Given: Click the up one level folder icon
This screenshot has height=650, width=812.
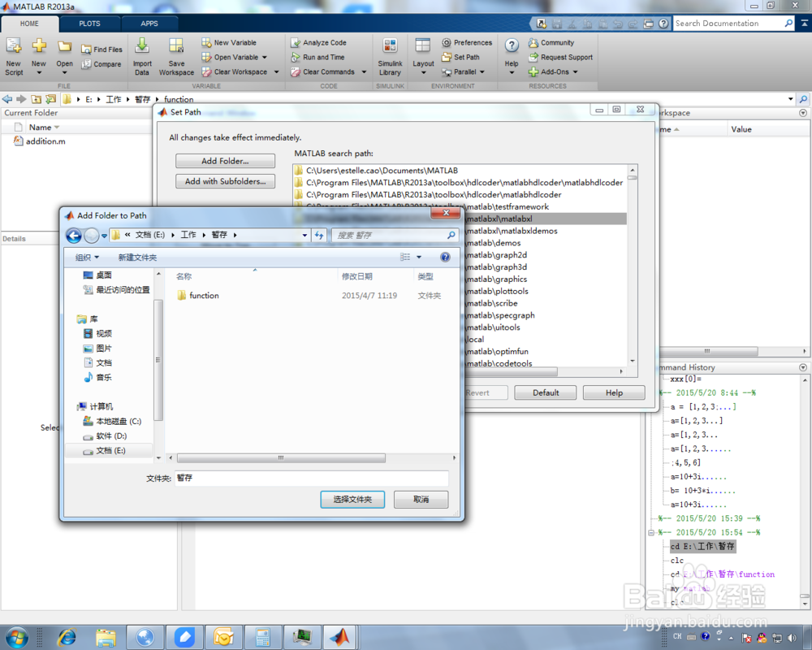Looking at the screenshot, I should tap(36, 99).
